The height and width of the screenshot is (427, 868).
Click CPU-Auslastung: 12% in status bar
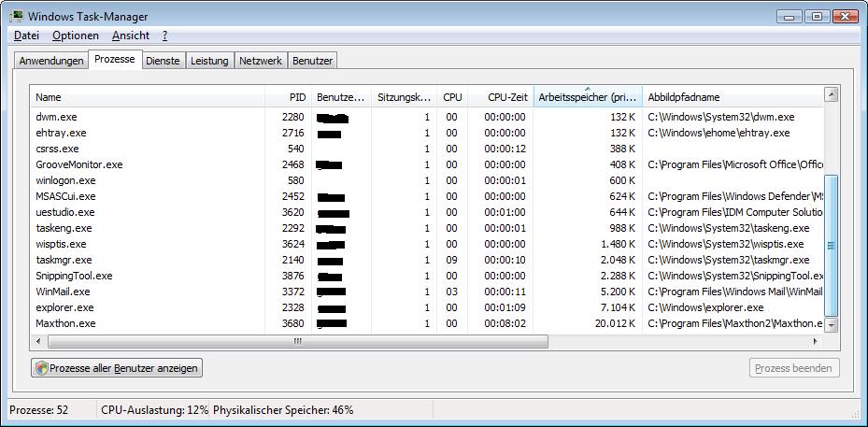pyautogui.click(x=154, y=410)
